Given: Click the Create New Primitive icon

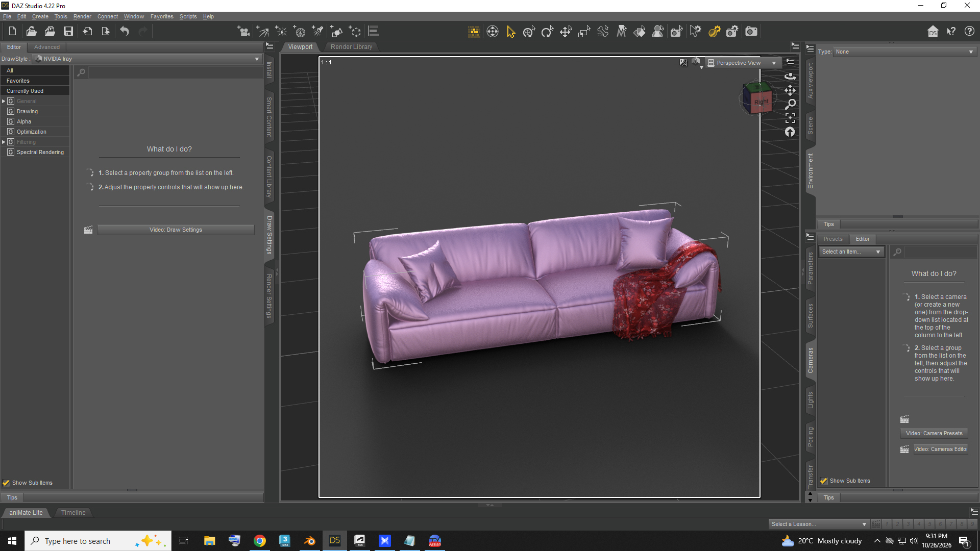Looking at the screenshot, I should (x=336, y=32).
